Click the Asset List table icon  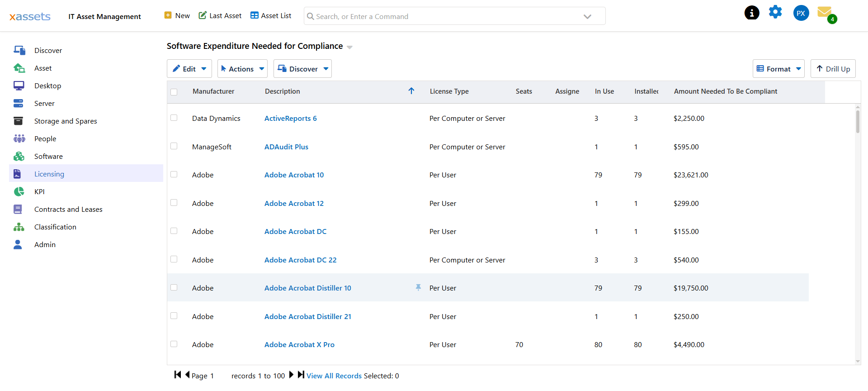point(255,15)
